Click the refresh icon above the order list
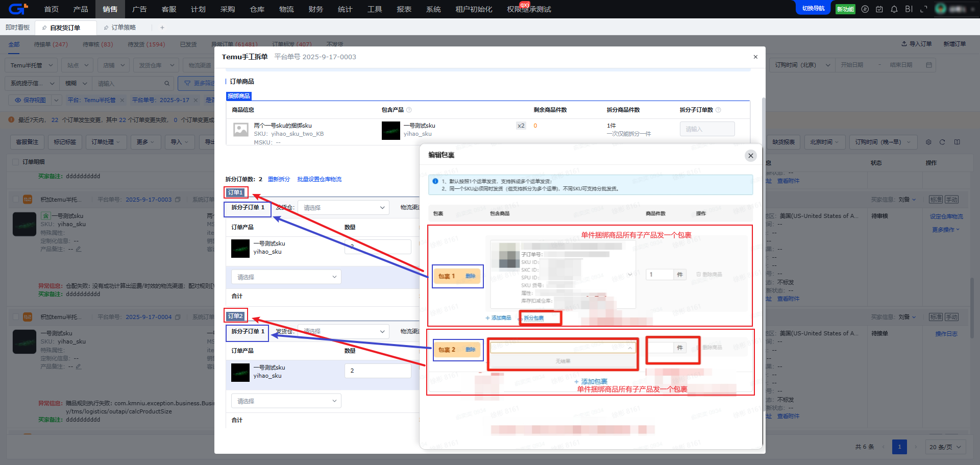The height and width of the screenshot is (465, 980). pos(942,142)
